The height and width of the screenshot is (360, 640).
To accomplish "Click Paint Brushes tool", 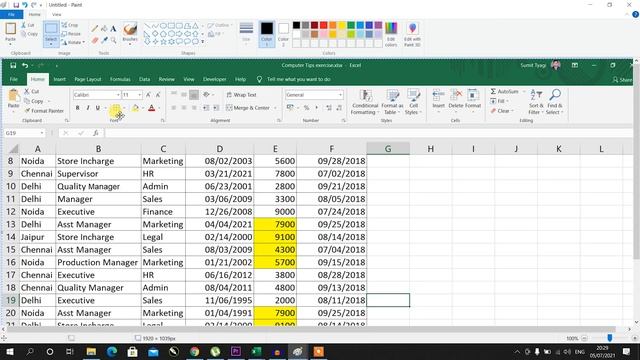I will tap(130, 33).
